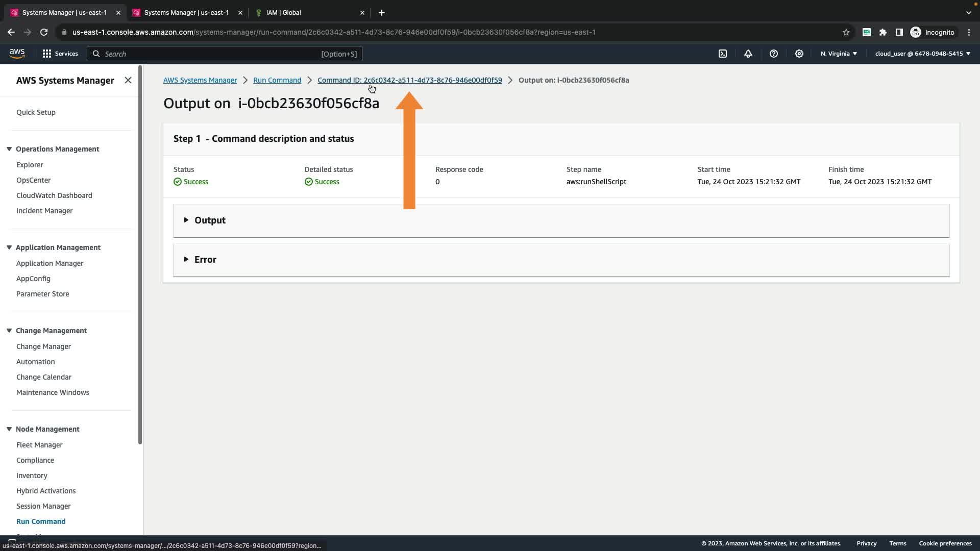The image size is (980, 551).
Task: Open the notifications bell icon
Action: (x=748, y=54)
